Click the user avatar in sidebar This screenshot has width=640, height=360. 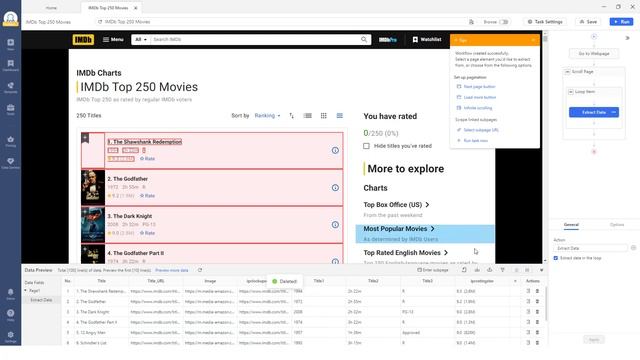click(x=11, y=18)
